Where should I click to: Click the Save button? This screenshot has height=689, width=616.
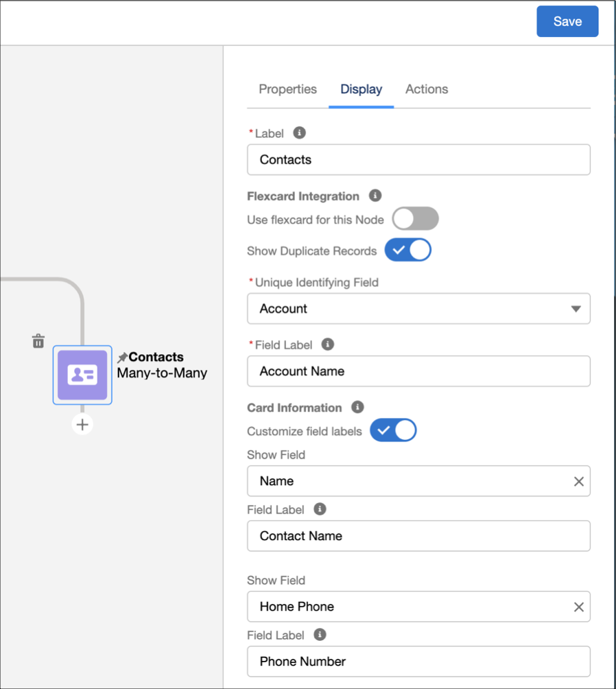[x=567, y=21]
